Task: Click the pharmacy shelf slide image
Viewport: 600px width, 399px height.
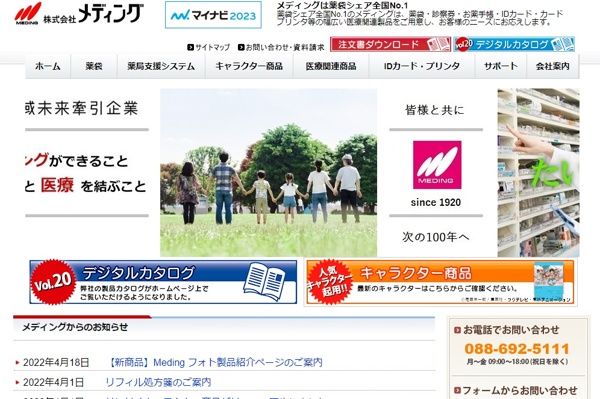Action: tap(538, 173)
